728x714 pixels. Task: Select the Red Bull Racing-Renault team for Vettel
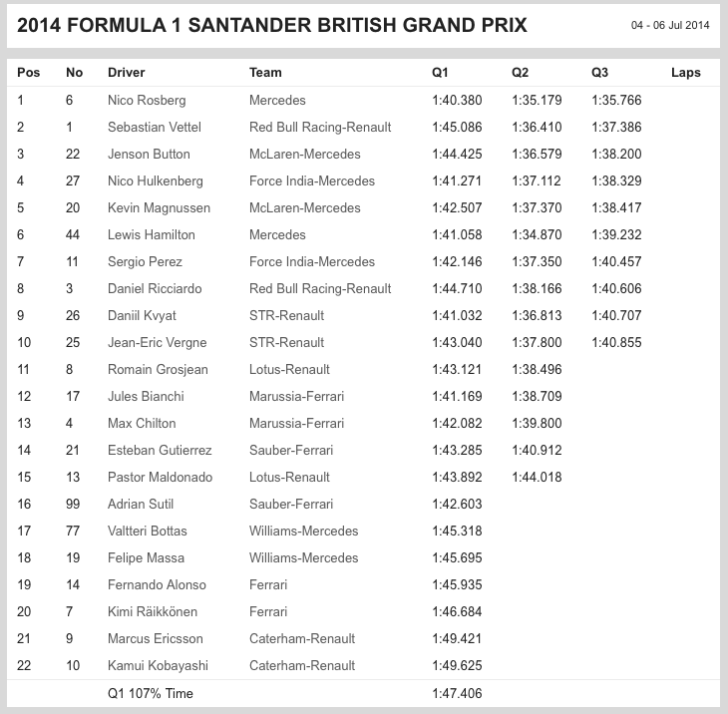319,128
